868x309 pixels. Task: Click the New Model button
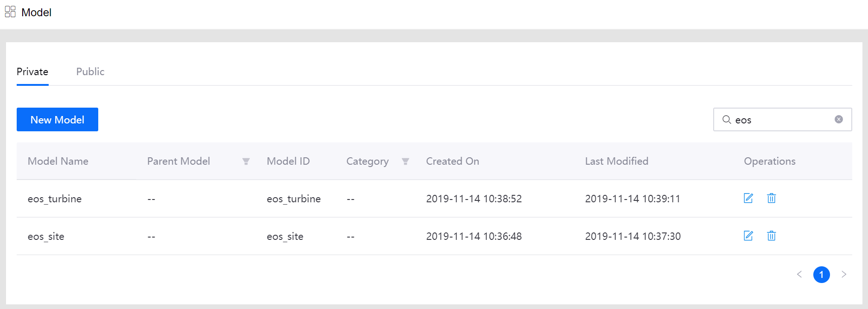[57, 120]
